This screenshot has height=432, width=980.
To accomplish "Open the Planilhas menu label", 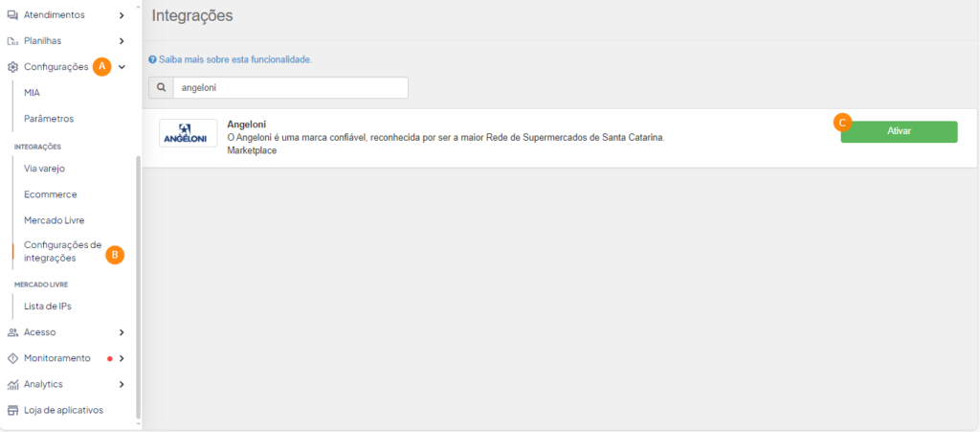I will (42, 41).
